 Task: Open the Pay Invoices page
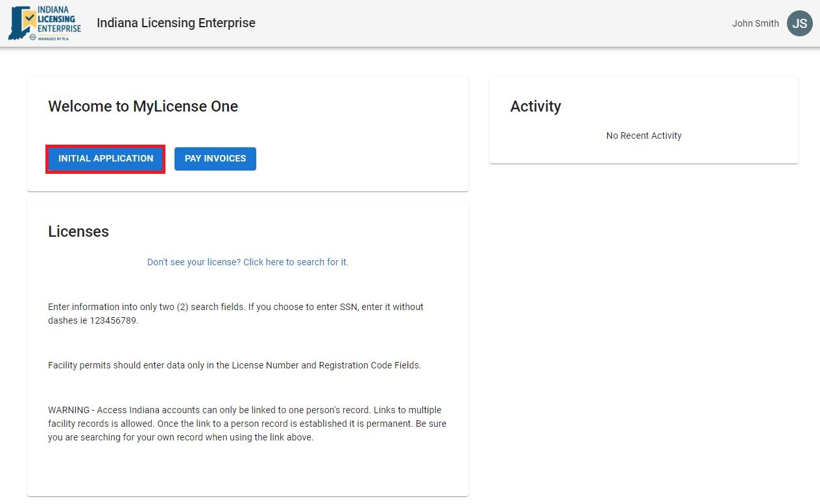[x=215, y=159]
